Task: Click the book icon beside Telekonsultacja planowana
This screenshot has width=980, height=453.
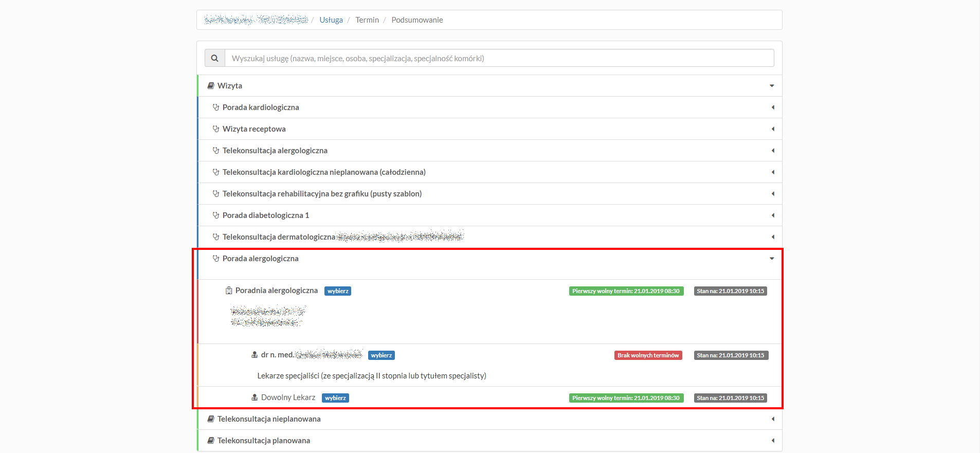Action: (x=211, y=441)
